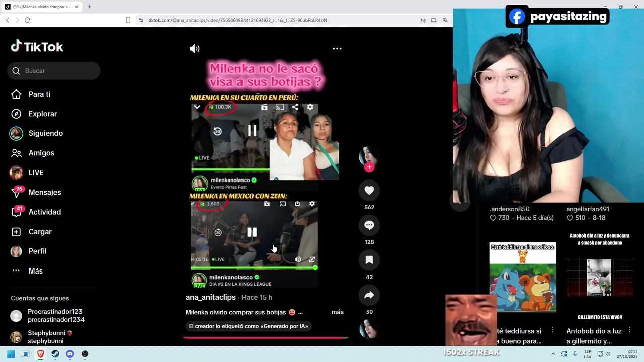Focus the Buscar search field
Screen dimensions: 644x362
[54, 71]
